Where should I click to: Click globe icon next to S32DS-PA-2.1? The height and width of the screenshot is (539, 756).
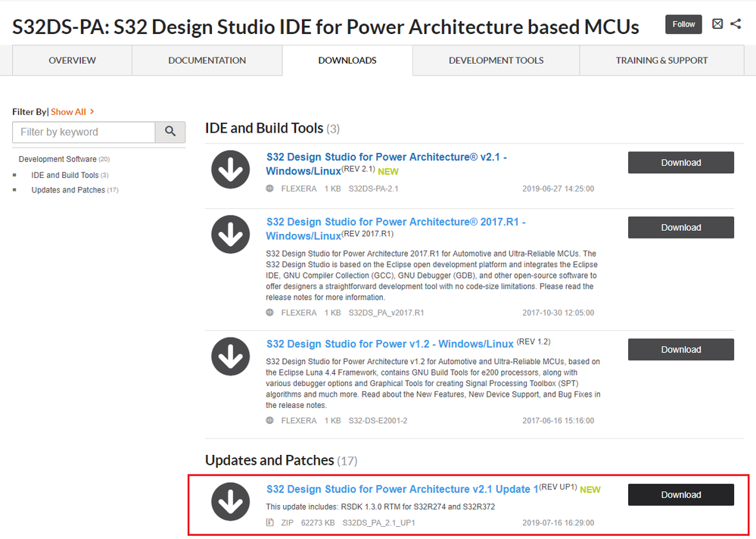(270, 188)
